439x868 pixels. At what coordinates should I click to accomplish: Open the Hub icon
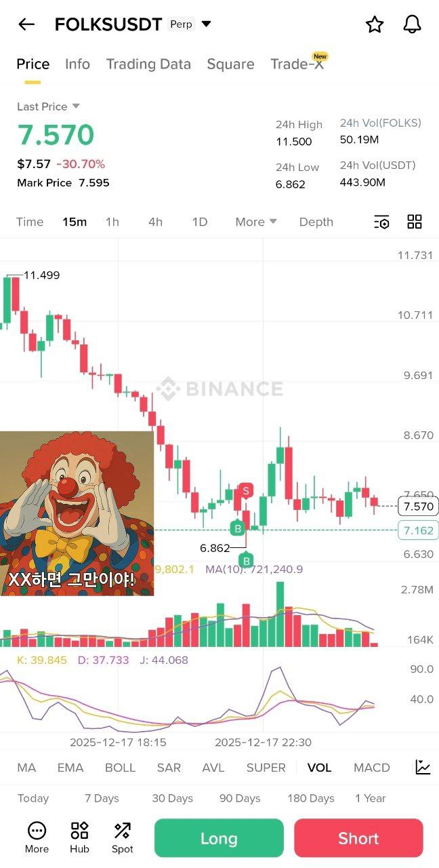coord(79,837)
